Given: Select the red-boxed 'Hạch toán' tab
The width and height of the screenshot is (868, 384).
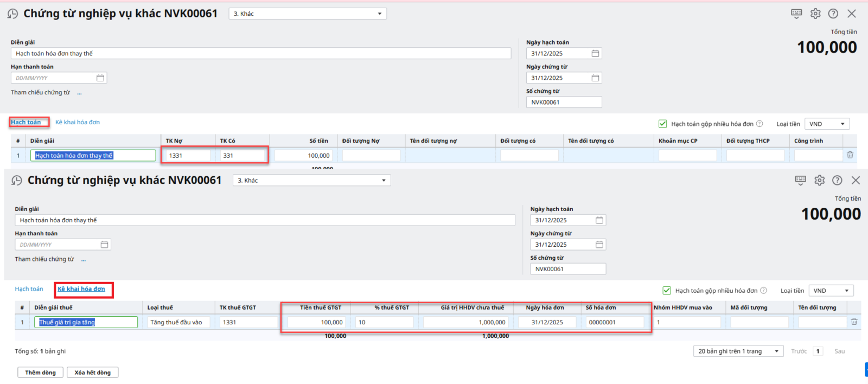Looking at the screenshot, I should [26, 123].
